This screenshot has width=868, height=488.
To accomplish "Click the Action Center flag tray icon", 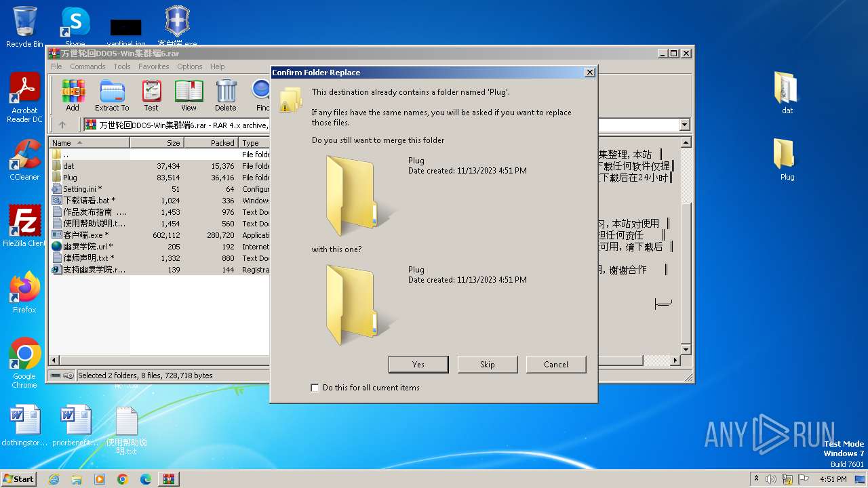I will [804, 479].
